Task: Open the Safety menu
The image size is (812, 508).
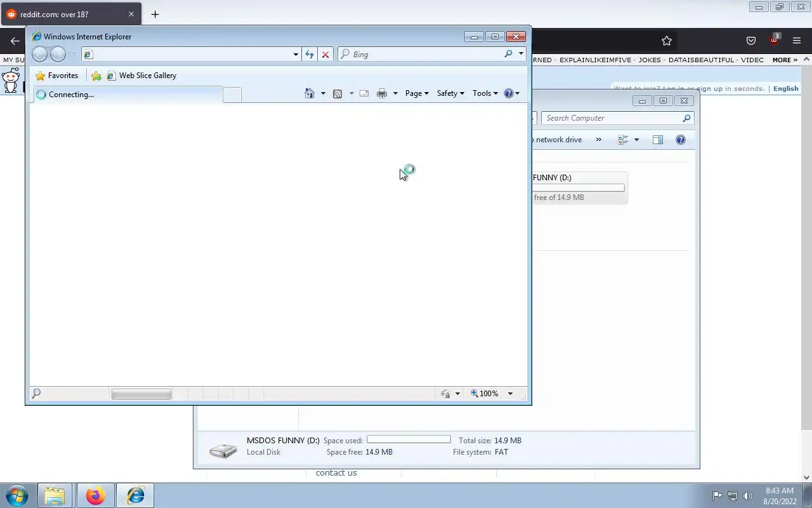Action: tap(450, 93)
